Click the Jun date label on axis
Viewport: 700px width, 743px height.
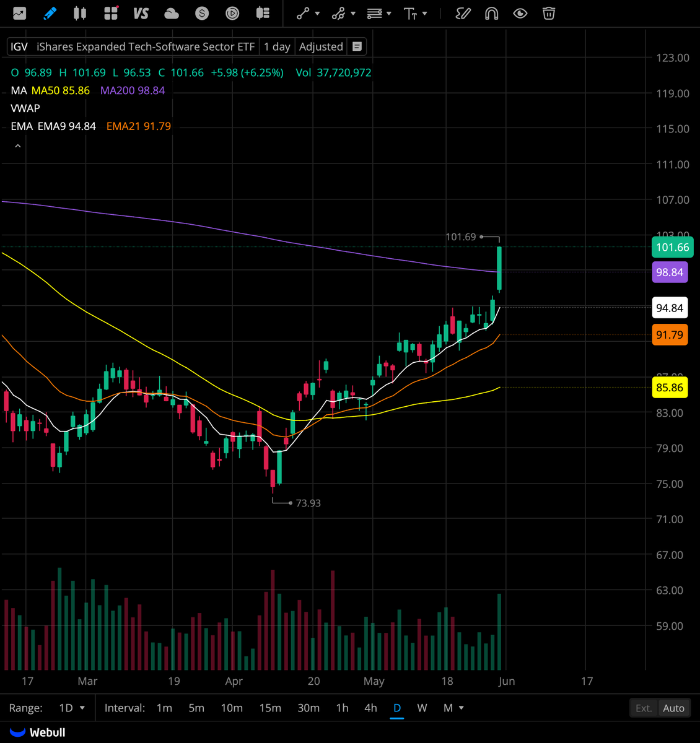506,681
